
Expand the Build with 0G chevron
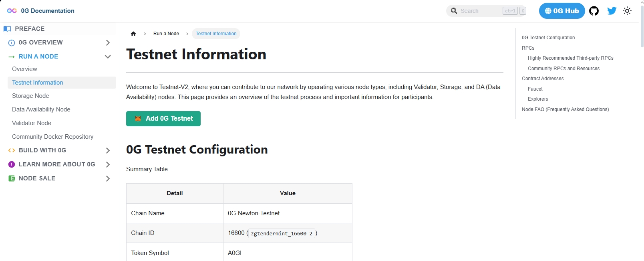click(108, 150)
